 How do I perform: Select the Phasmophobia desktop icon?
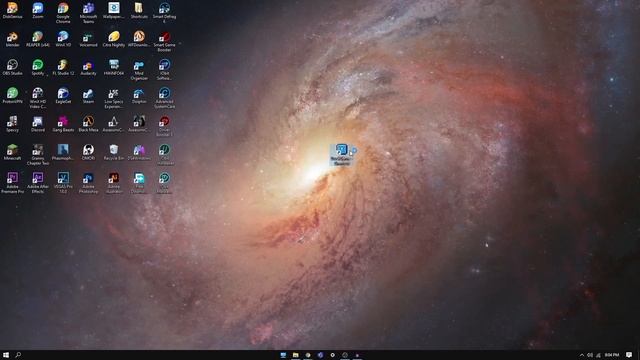click(x=63, y=152)
